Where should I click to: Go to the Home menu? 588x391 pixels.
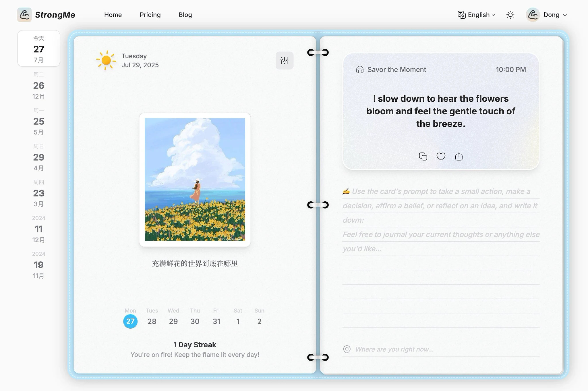[113, 15]
